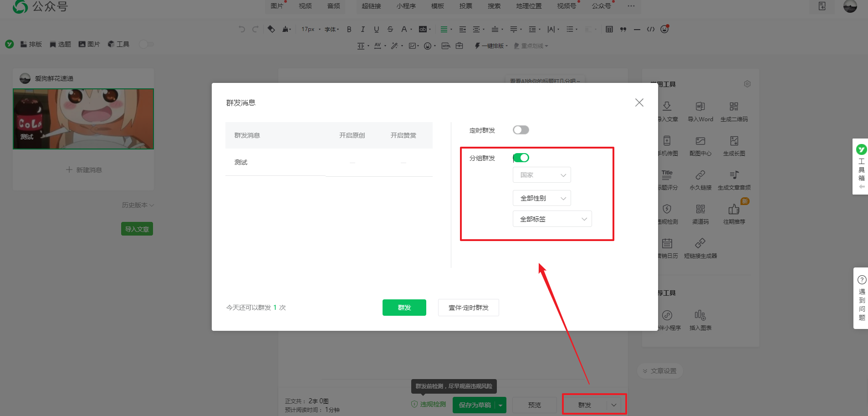
Task: Open the 全部性别 gender dropdown
Action: tap(541, 198)
